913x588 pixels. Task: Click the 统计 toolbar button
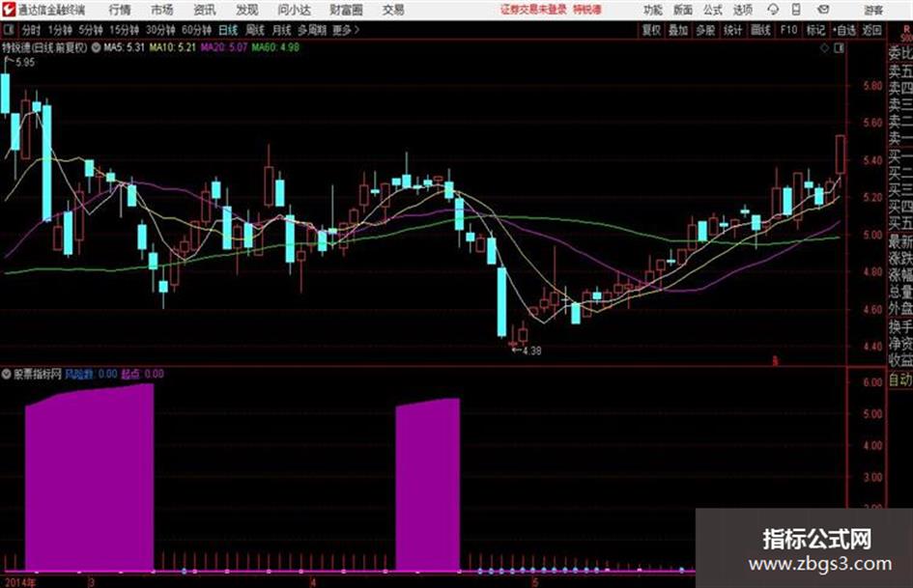point(732,30)
